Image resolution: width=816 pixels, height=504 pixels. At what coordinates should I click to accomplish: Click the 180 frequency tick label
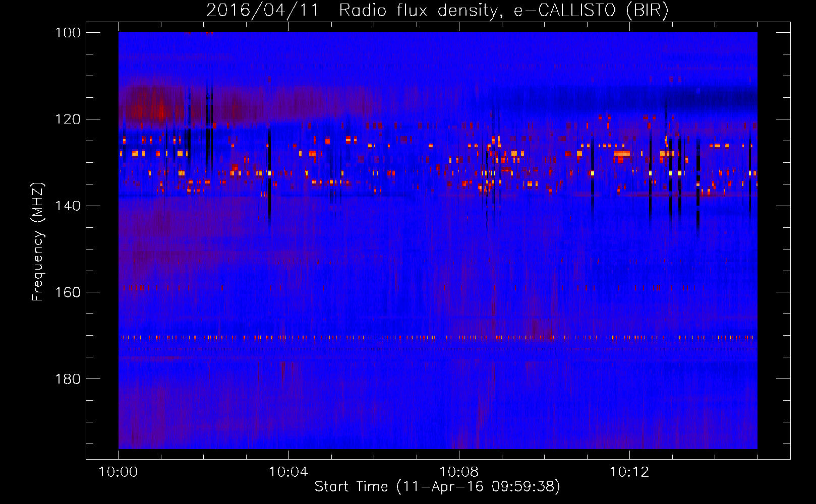pos(68,379)
